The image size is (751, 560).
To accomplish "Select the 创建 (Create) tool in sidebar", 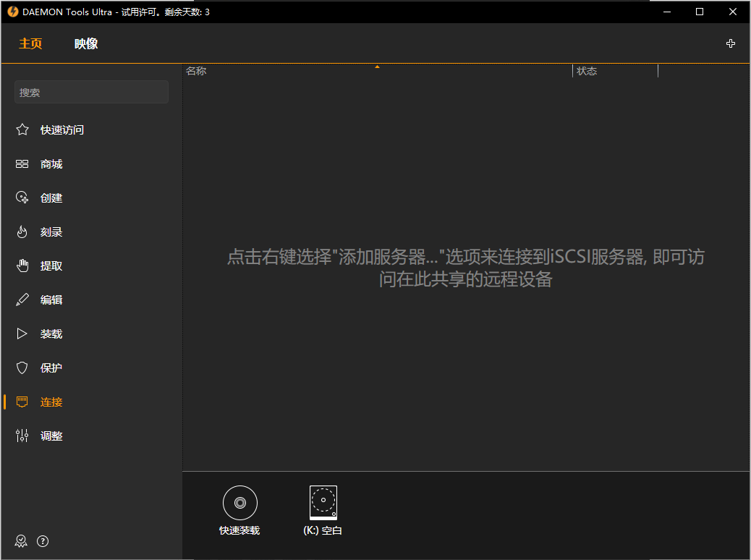I will [x=51, y=198].
